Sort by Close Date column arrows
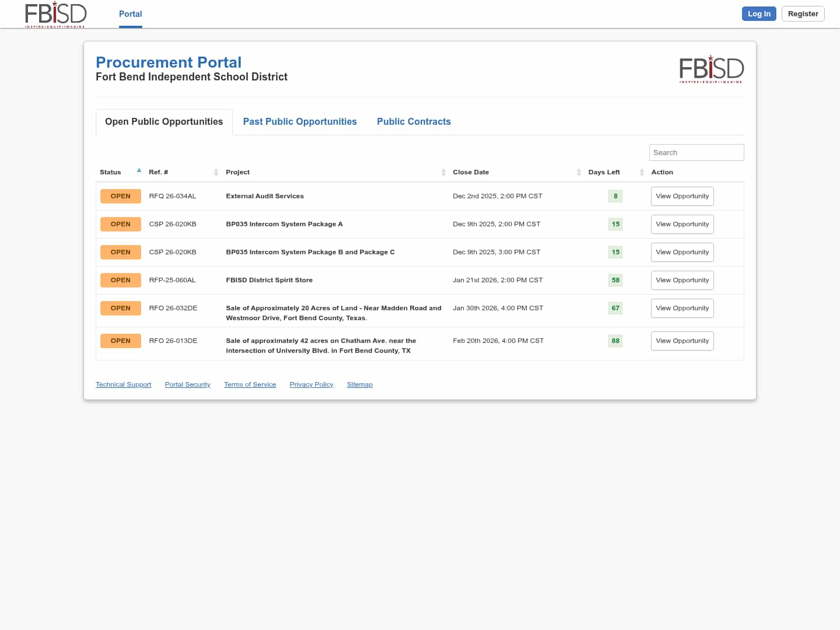Screen dimensions: 840x630 (x=579, y=172)
